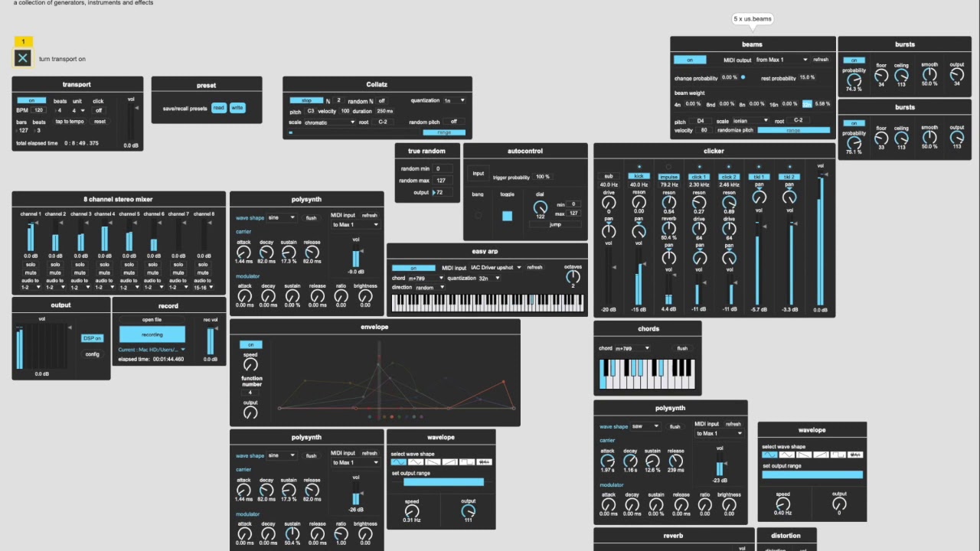The height and width of the screenshot is (551, 980).
Task: Click the blue recording button
Action: (152, 334)
